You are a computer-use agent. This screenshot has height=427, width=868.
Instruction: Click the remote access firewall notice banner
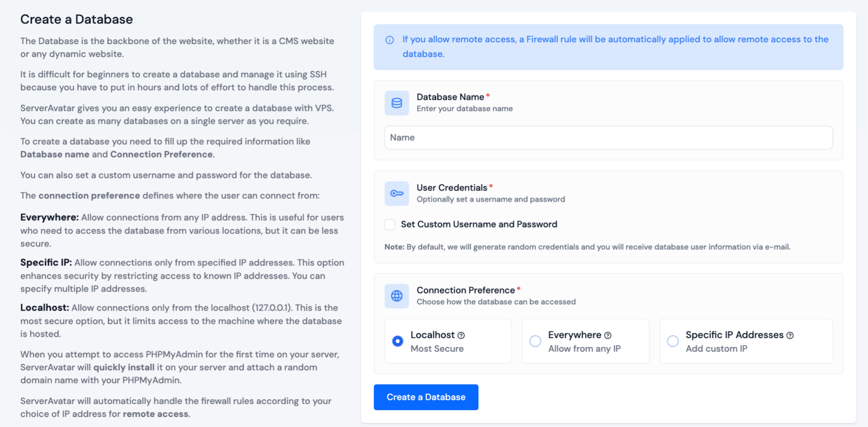tap(608, 47)
